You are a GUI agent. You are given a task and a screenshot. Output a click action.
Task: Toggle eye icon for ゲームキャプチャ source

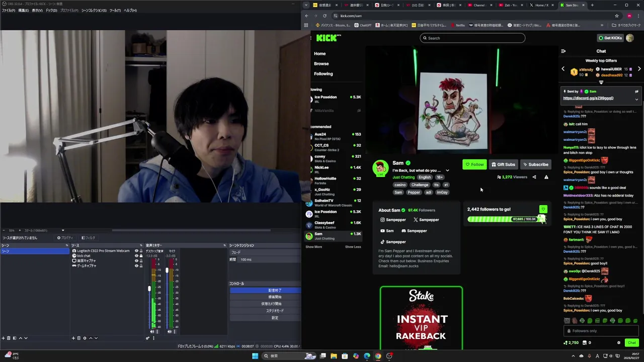pyautogui.click(x=136, y=265)
